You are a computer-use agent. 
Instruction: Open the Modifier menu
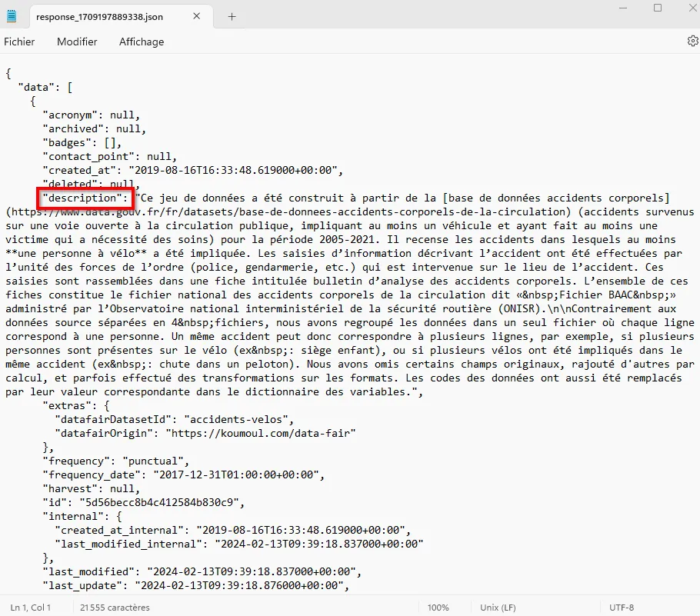77,42
